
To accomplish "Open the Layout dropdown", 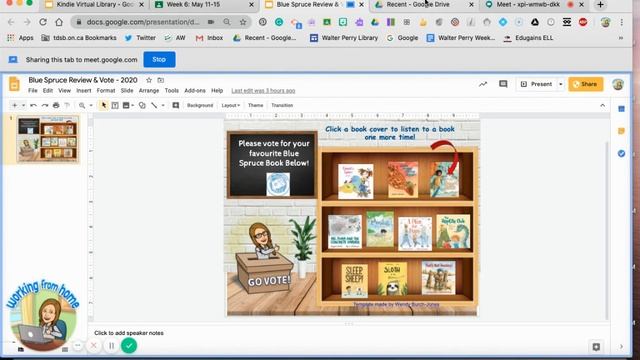I will [x=231, y=105].
